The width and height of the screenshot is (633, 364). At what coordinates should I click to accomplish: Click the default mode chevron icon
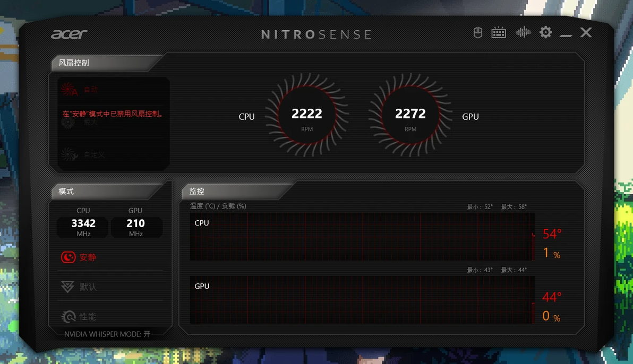[68, 287]
